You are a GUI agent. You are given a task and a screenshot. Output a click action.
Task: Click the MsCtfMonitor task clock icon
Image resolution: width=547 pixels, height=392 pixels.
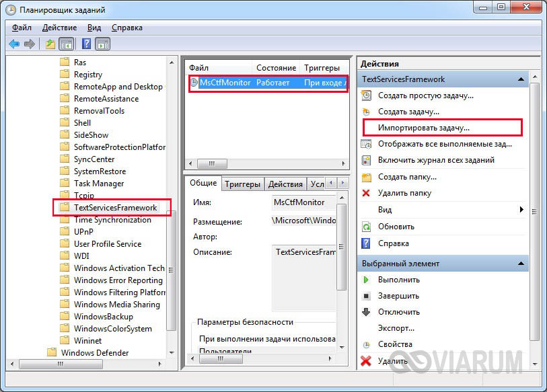tap(194, 82)
